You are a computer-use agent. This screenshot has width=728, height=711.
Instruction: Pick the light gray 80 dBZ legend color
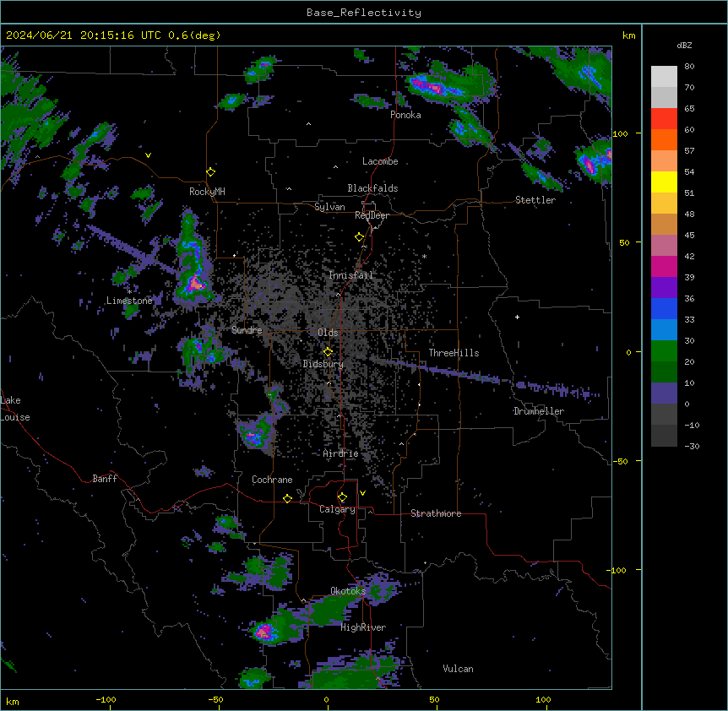click(664, 77)
